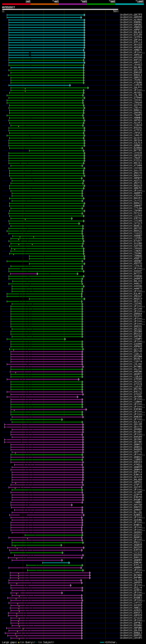146x644 pixels.
Task: Open hit UniRef100_Q4QHC9
Action: 131,278
